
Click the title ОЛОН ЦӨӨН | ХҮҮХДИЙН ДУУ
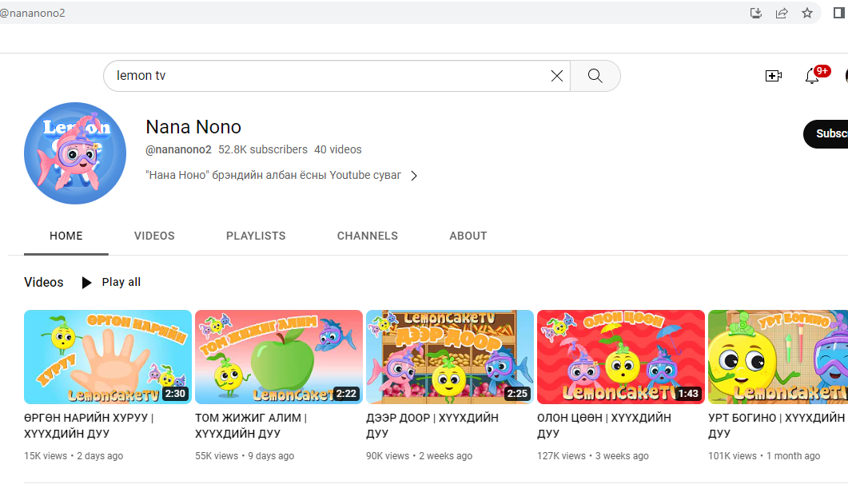tap(604, 426)
